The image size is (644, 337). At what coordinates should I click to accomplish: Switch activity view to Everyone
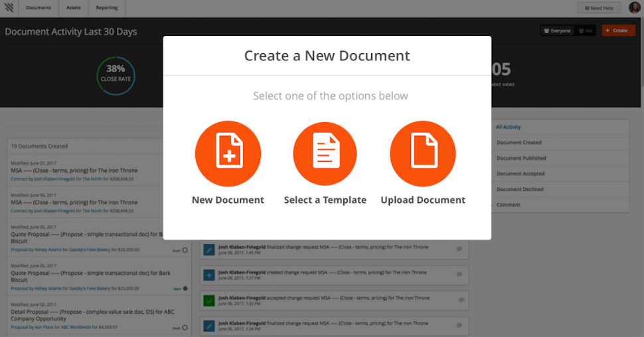[x=557, y=31]
